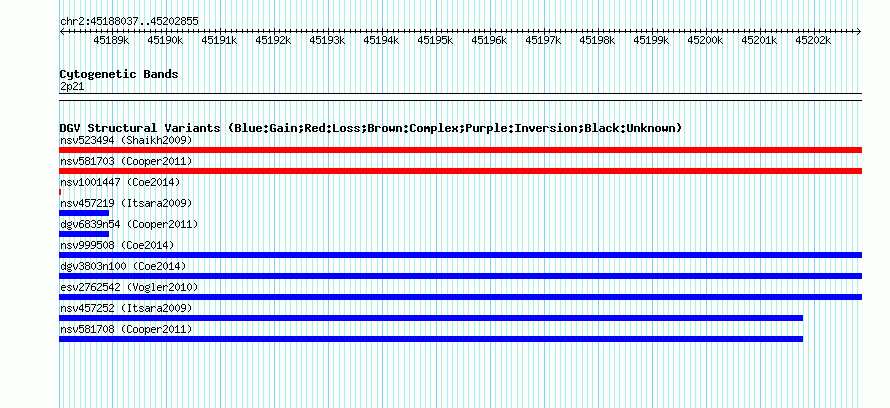The image size is (890, 408).
Task: Open the dgv6839n54 (Cooper2011) label
Action: click(129, 224)
